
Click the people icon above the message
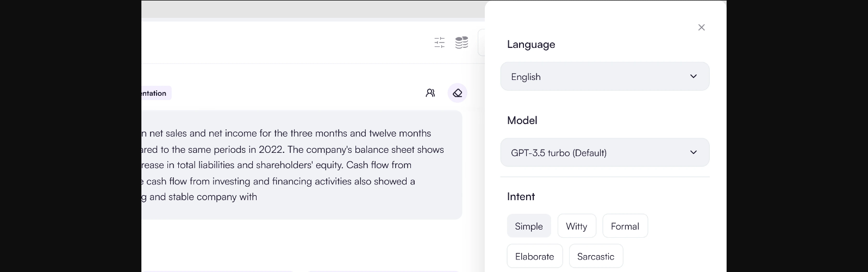pyautogui.click(x=430, y=93)
